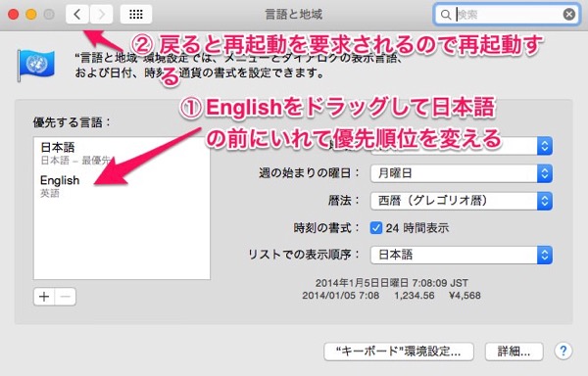Show all preferences grid button
Screen dimensions: 588x376
coord(136,15)
